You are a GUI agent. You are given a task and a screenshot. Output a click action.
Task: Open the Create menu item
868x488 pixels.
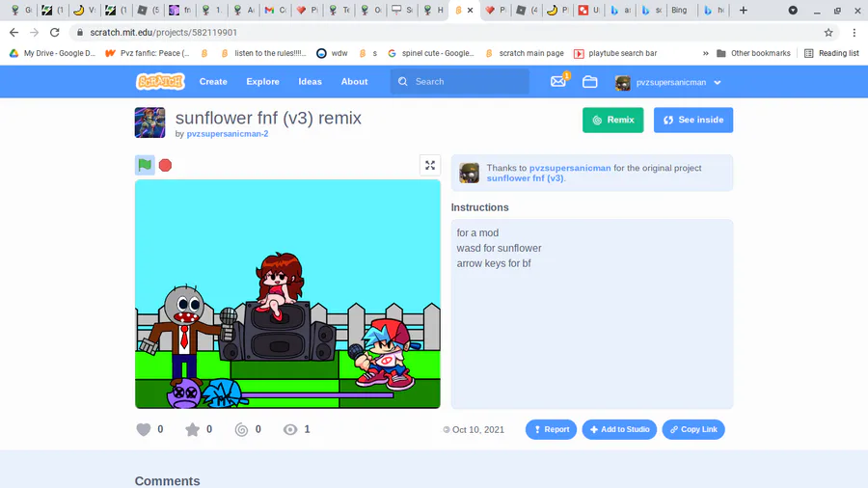pos(213,81)
